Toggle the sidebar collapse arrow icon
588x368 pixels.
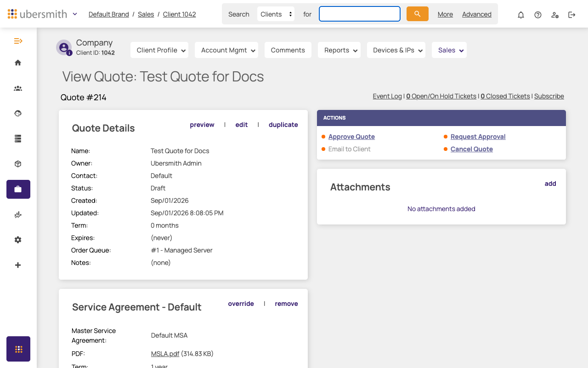coord(18,41)
